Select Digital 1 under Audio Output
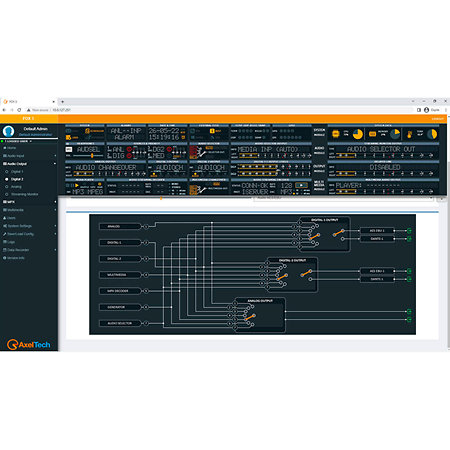This screenshot has width=450, height=450. coord(16,171)
